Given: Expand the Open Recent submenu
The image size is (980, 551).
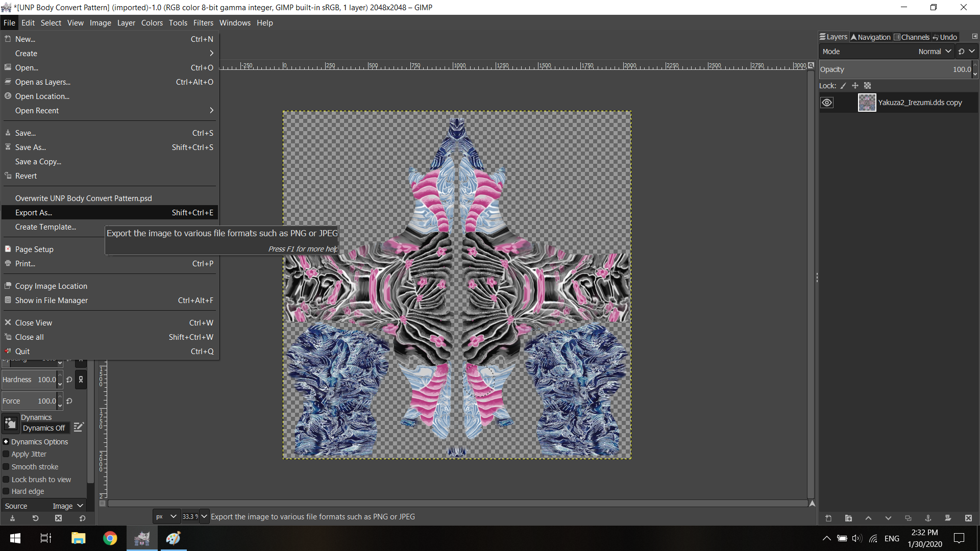Looking at the screenshot, I should tap(110, 111).
